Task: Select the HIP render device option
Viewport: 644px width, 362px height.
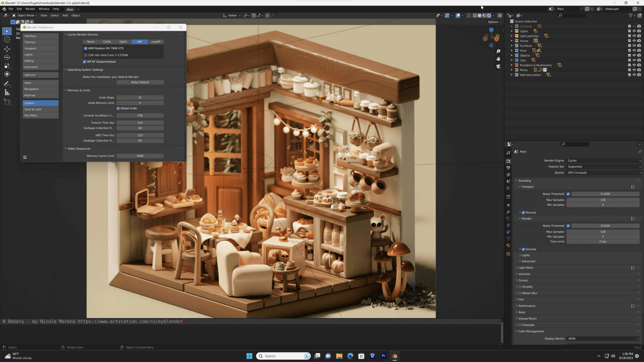Action: point(139,41)
